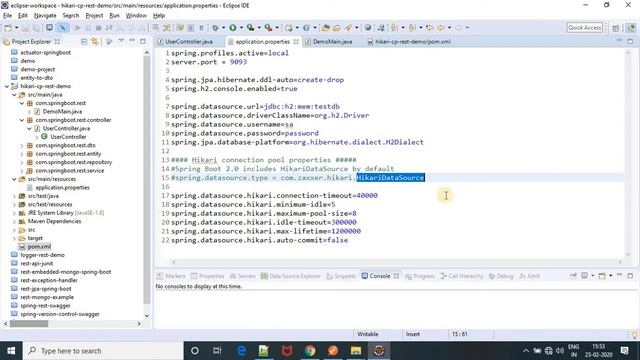Switch to the DemoMain.java tab

[x=332, y=42]
